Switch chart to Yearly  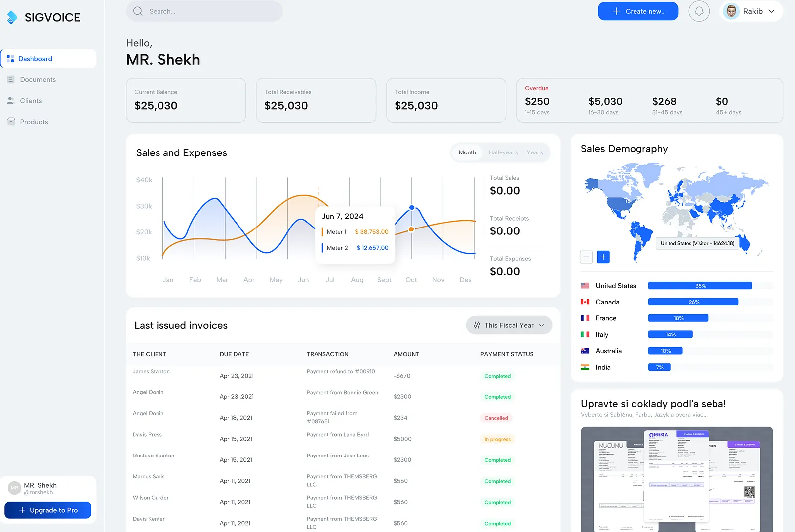[535, 152]
